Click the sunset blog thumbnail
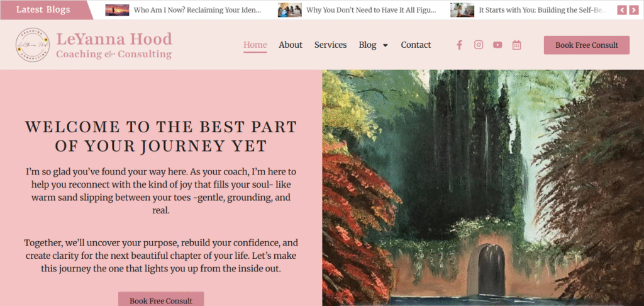The height and width of the screenshot is (306, 644). [117, 10]
